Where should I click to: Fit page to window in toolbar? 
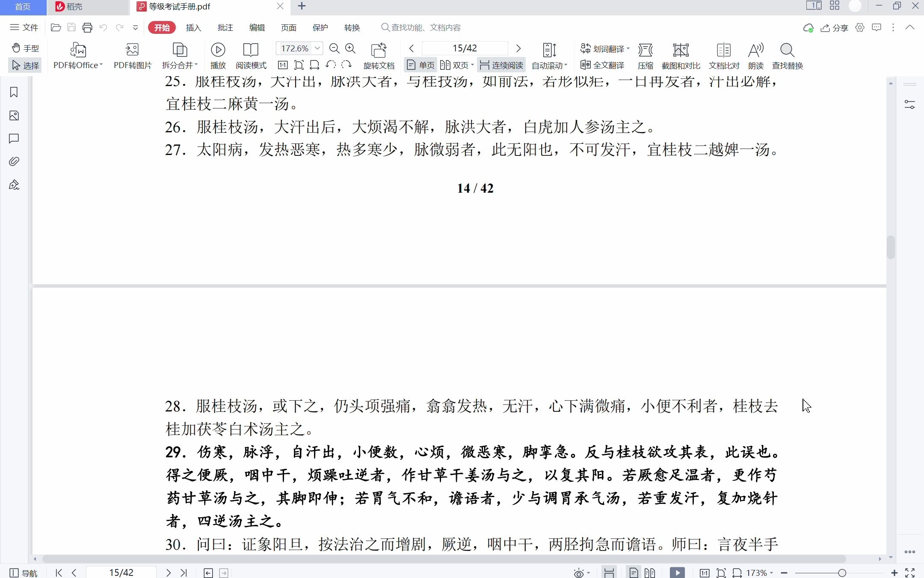coord(299,65)
